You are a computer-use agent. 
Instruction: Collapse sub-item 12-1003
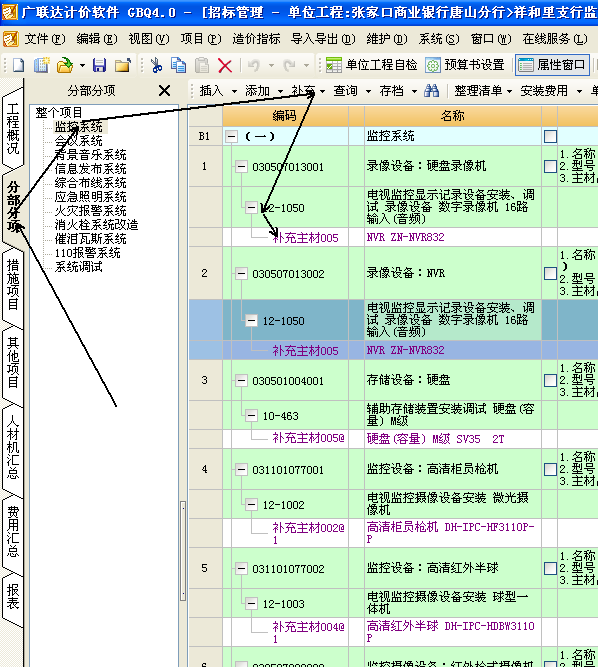[x=251, y=603]
